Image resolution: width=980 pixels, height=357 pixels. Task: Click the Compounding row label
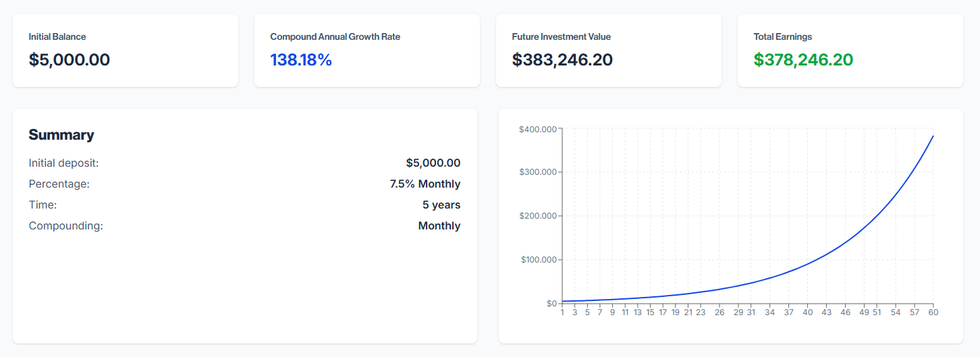[x=65, y=225]
